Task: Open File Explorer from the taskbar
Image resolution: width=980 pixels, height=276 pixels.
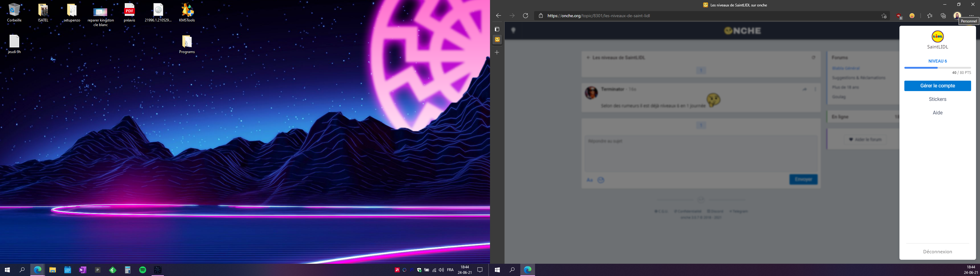Action: [x=52, y=270]
